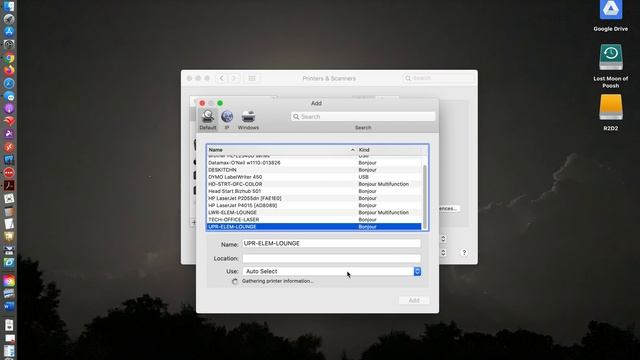Click the printer list vertical scrollbar
The image size is (640, 360).
[424, 196]
